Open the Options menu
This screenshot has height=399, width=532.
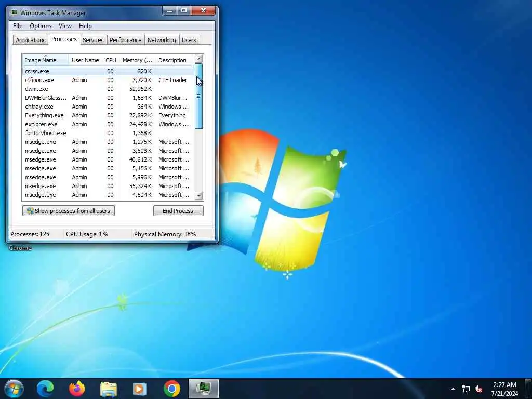(x=41, y=26)
